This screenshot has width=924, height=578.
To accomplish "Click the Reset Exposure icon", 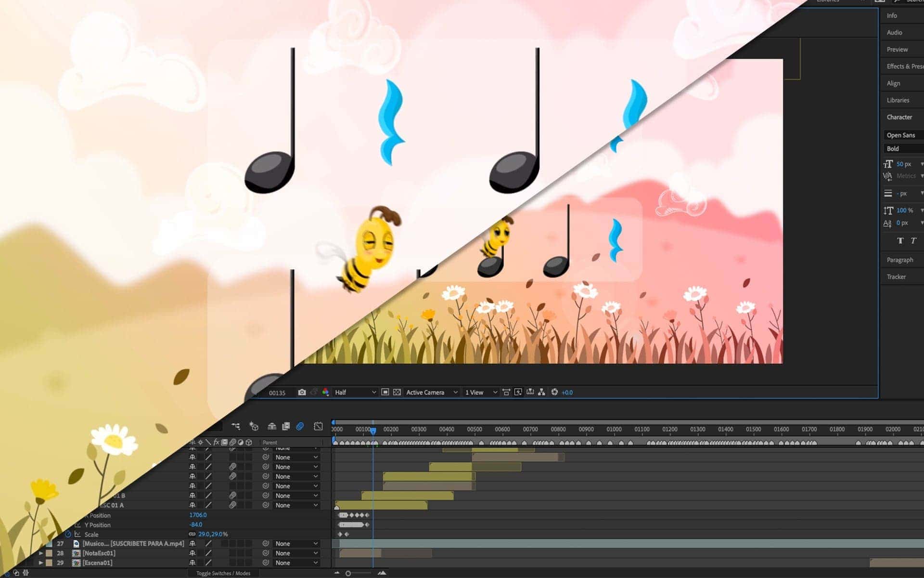I will pyautogui.click(x=554, y=393).
